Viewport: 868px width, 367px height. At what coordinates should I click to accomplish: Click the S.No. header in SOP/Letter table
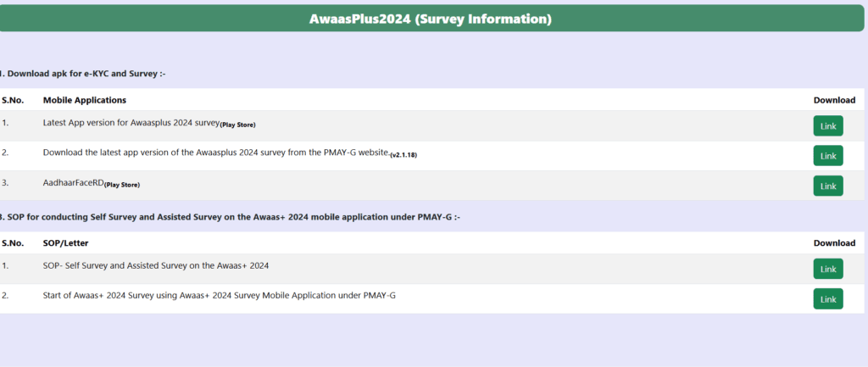pyautogui.click(x=12, y=243)
